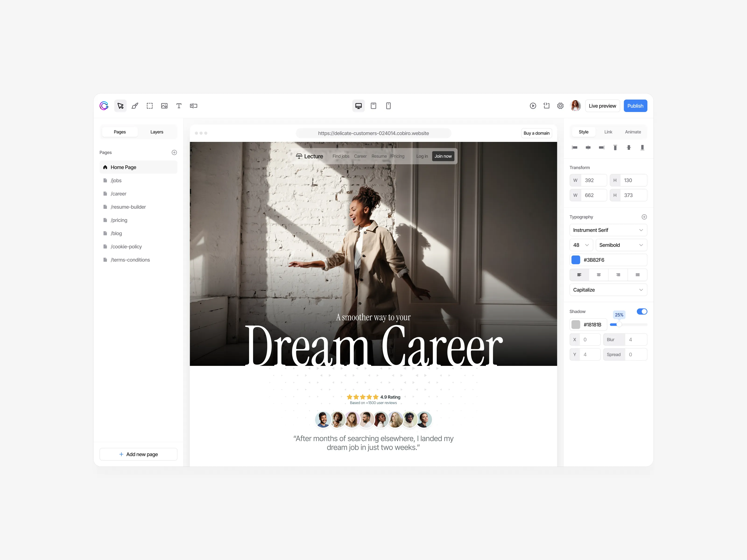Select the frame selection tool

click(150, 106)
